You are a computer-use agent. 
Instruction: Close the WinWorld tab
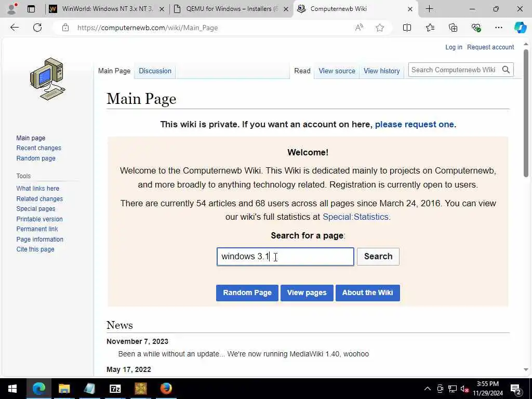162,9
